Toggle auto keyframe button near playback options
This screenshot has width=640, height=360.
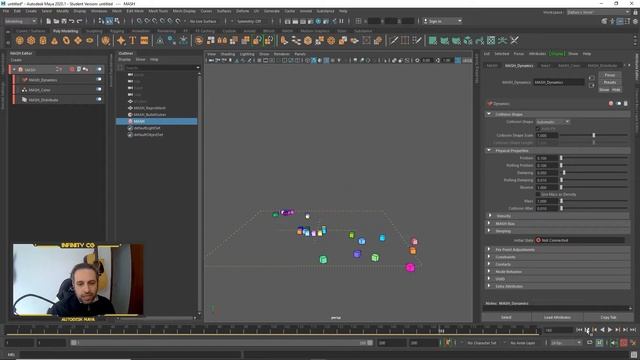tap(624, 343)
